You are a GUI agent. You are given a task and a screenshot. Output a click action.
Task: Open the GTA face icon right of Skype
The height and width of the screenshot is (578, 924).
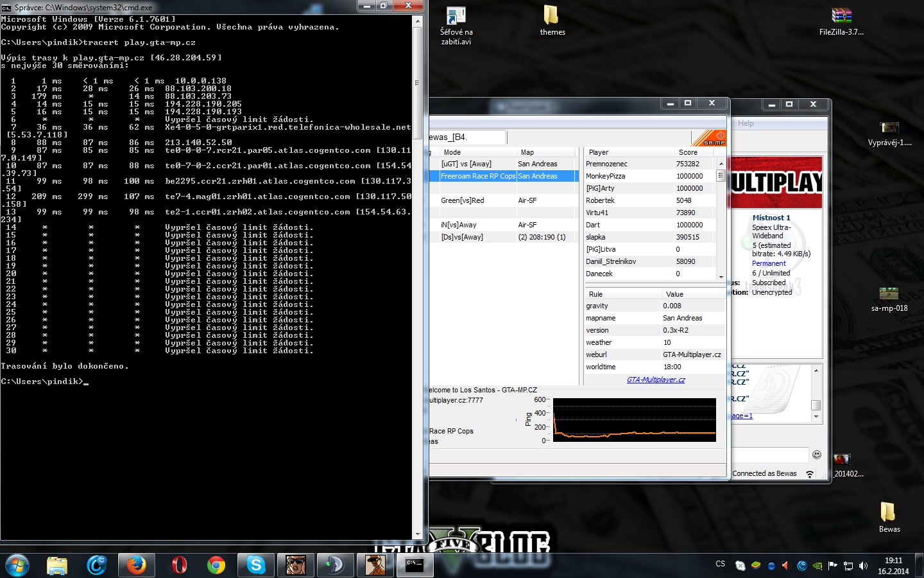295,565
